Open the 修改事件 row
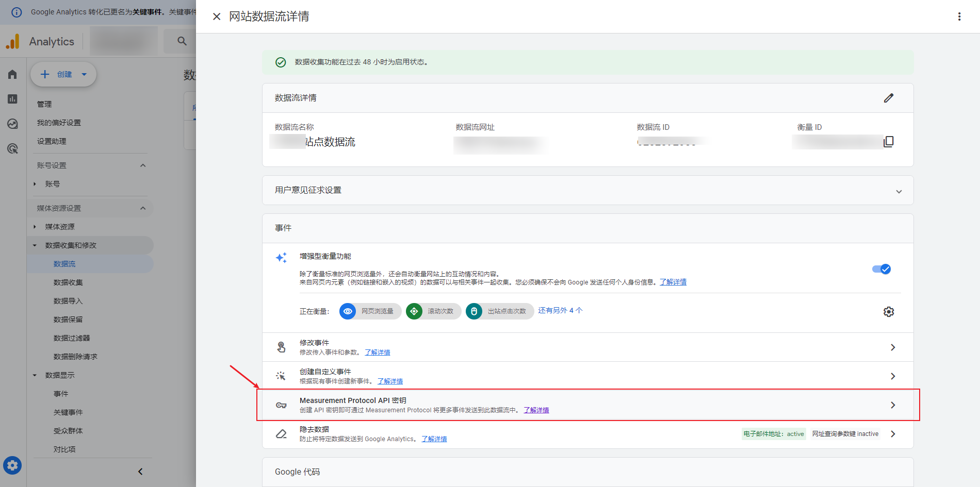The height and width of the screenshot is (487, 980). tap(588, 347)
